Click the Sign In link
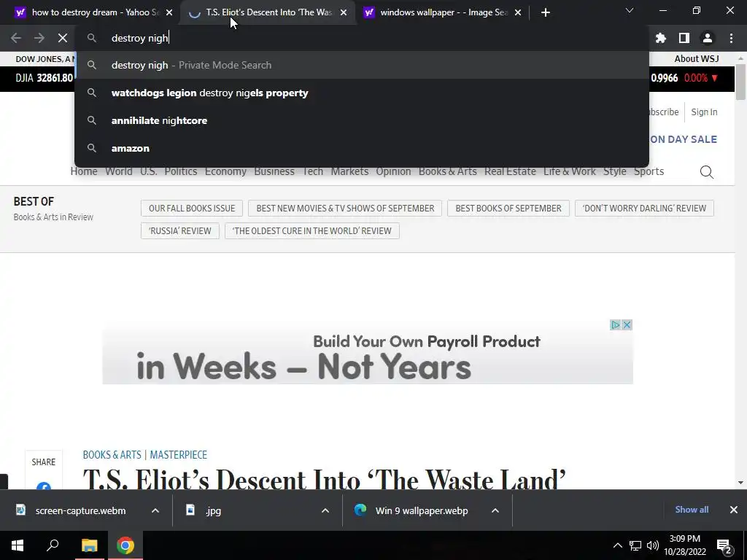Image resolution: width=747 pixels, height=560 pixels. pyautogui.click(x=704, y=112)
